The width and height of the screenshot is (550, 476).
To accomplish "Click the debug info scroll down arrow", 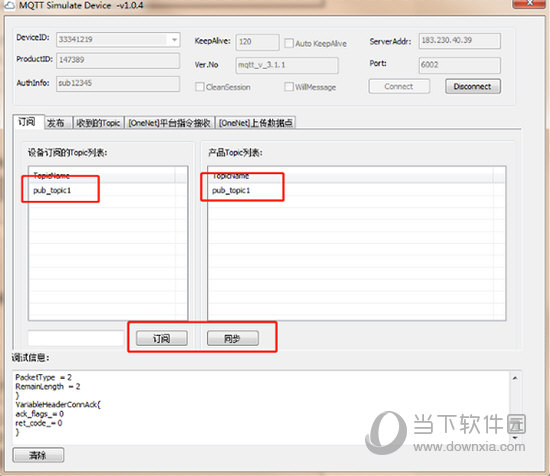I will (515, 437).
